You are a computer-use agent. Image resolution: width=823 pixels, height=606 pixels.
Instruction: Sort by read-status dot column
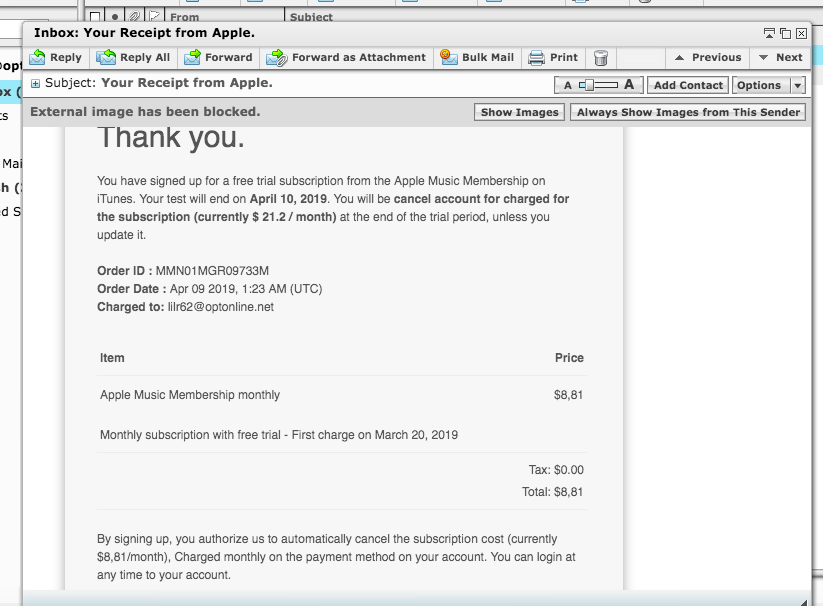[x=115, y=17]
